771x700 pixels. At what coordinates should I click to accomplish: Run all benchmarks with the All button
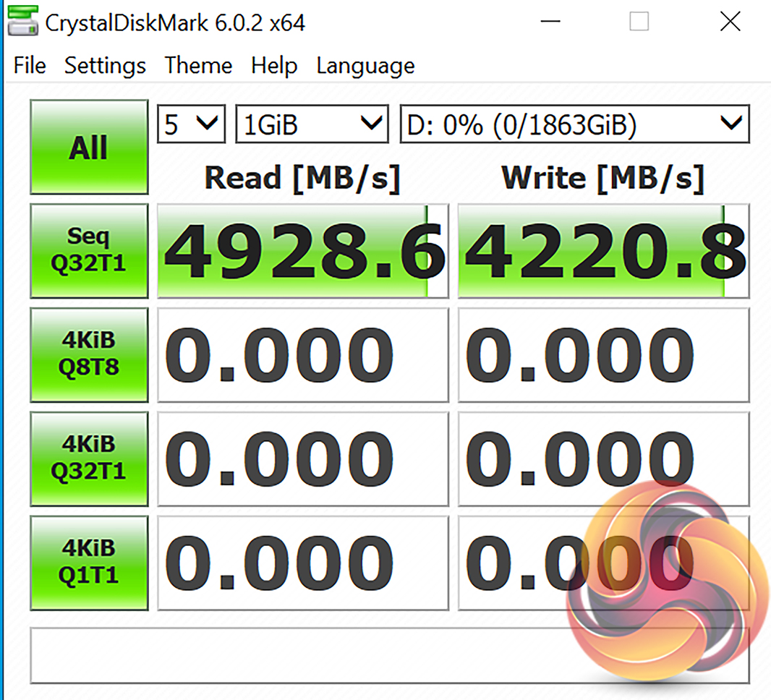pos(89,147)
